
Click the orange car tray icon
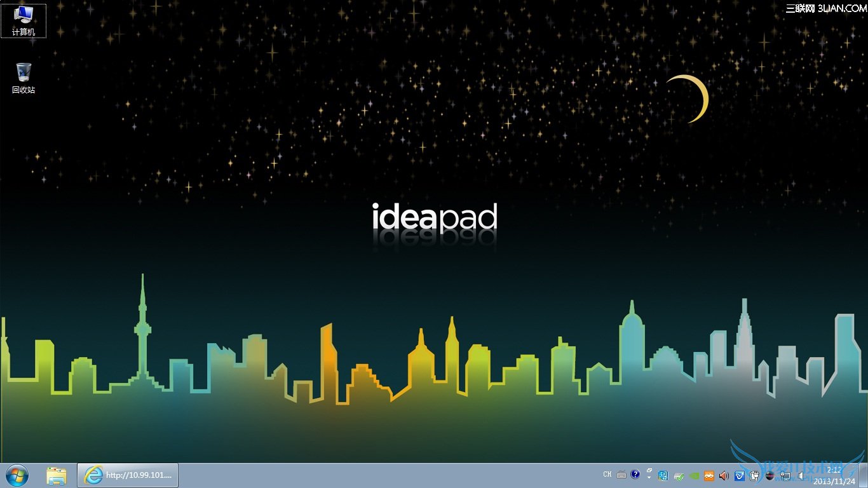pos(709,475)
